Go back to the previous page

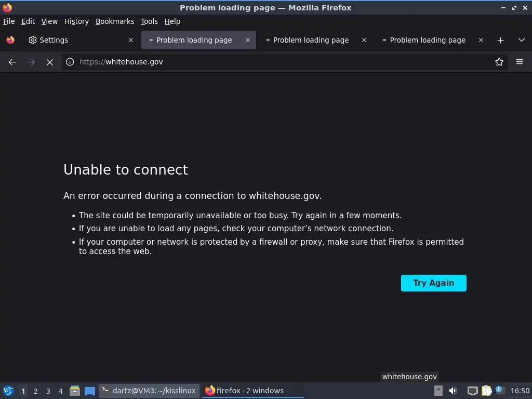[x=12, y=62]
